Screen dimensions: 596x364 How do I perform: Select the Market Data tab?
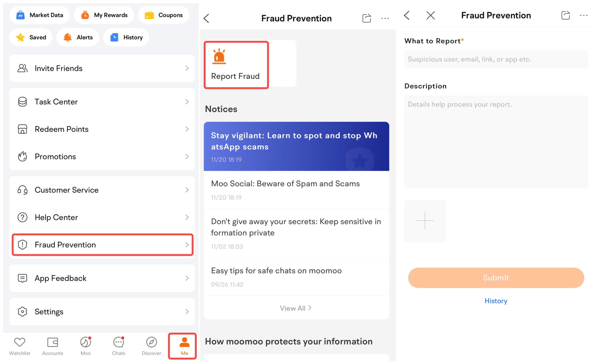click(x=40, y=15)
